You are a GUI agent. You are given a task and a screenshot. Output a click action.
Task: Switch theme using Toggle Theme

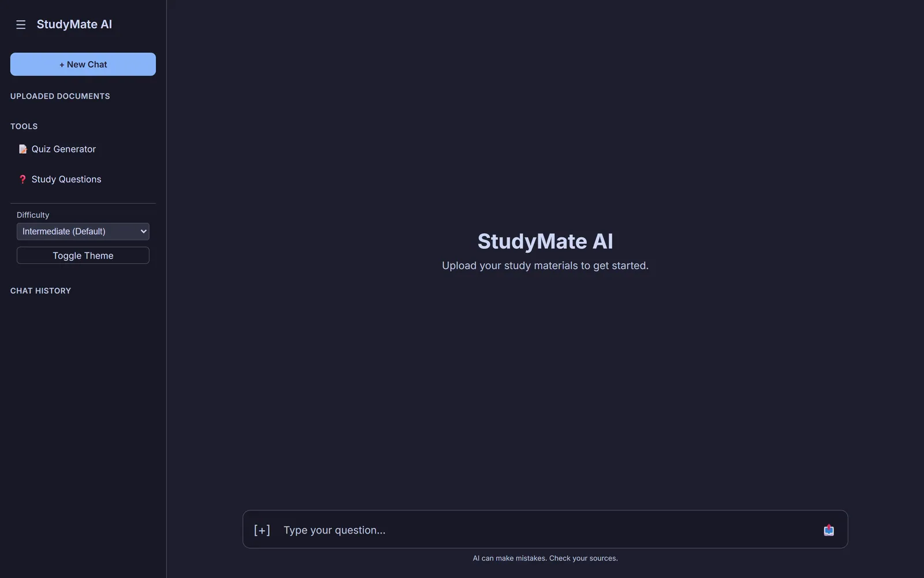click(83, 255)
